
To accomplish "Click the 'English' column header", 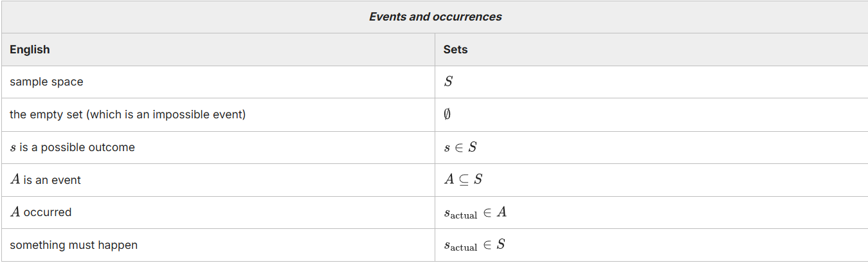I will point(30,50).
